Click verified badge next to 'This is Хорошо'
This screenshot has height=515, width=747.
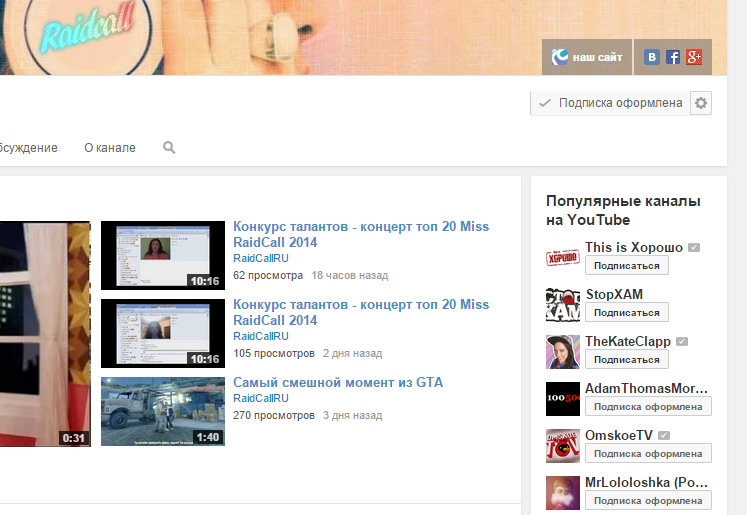pos(694,247)
